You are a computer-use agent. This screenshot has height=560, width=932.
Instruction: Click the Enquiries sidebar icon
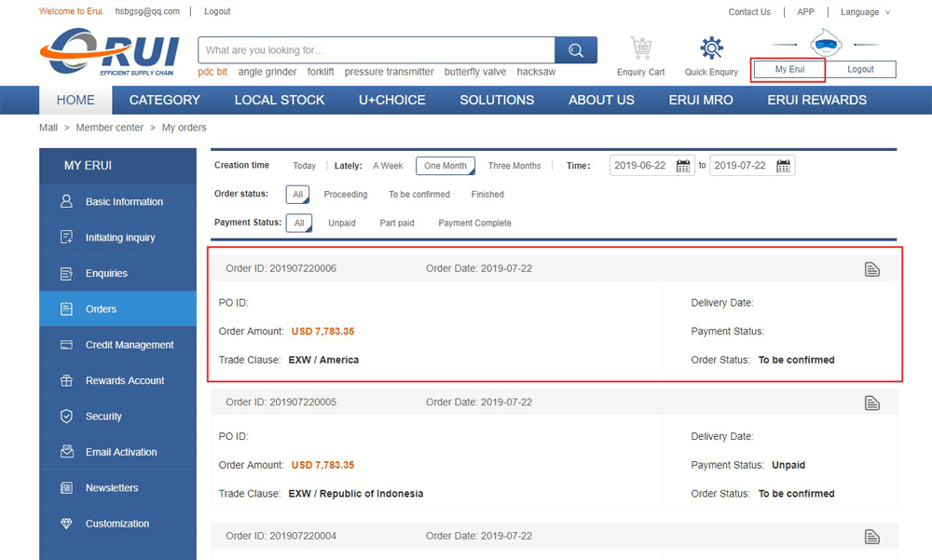pos(66,273)
